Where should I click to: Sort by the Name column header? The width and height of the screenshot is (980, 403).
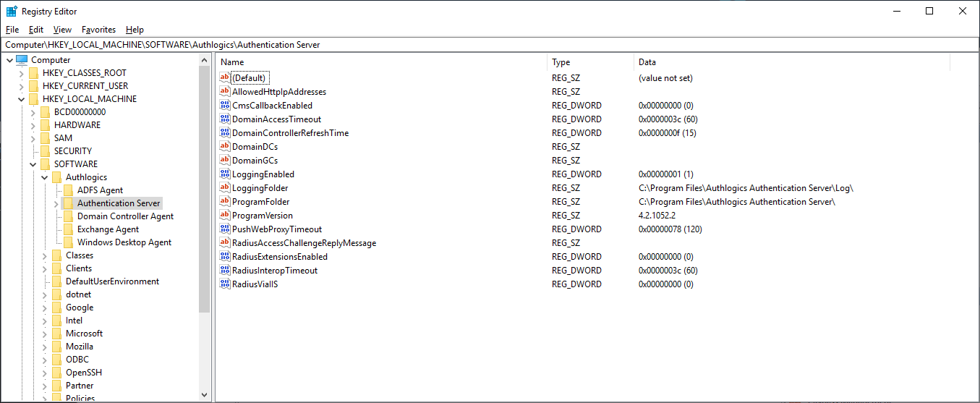pyautogui.click(x=382, y=62)
